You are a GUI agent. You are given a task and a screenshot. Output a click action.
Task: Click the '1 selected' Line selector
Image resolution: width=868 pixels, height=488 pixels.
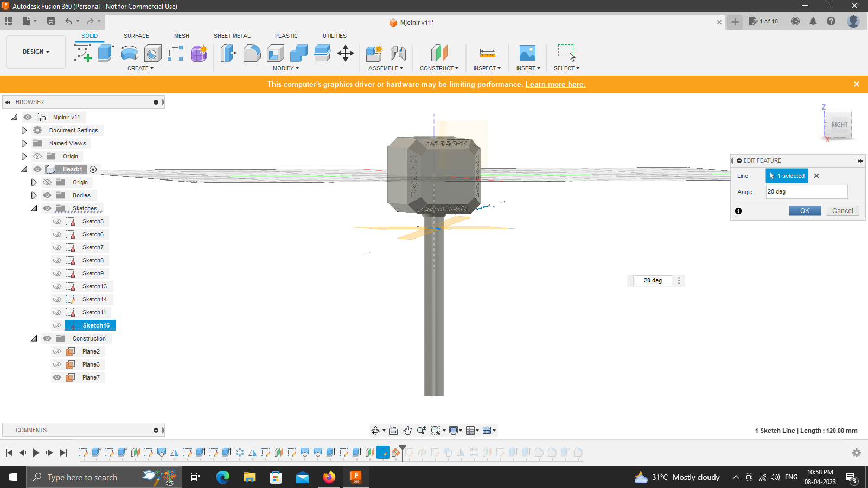(x=787, y=176)
